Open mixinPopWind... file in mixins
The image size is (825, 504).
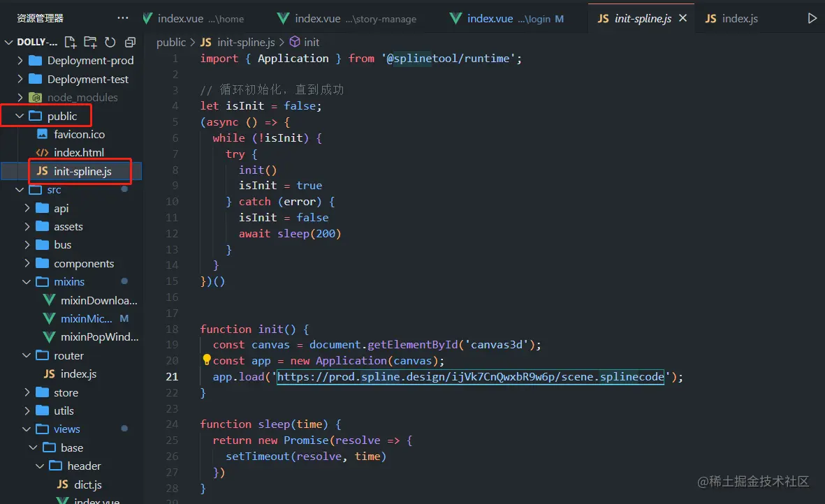click(99, 337)
